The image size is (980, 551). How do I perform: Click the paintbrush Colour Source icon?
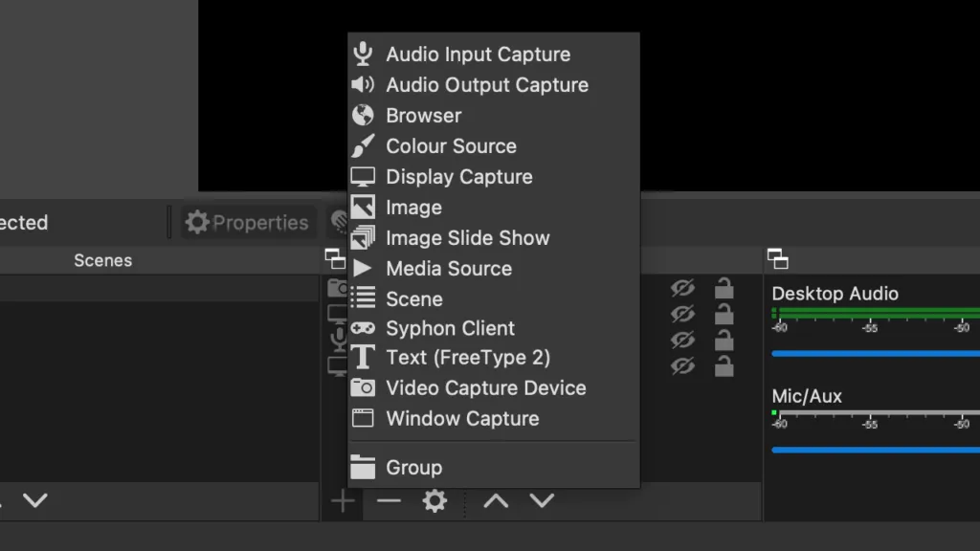(363, 145)
